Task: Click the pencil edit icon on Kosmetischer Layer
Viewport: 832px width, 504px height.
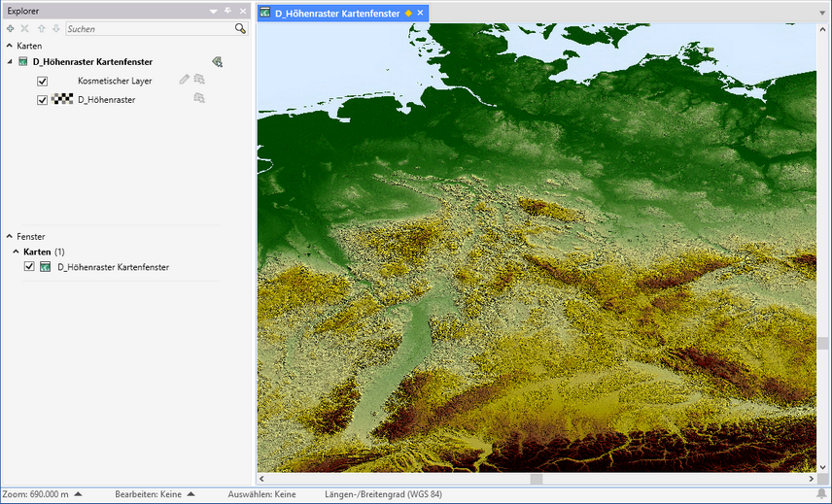Action: pos(185,80)
